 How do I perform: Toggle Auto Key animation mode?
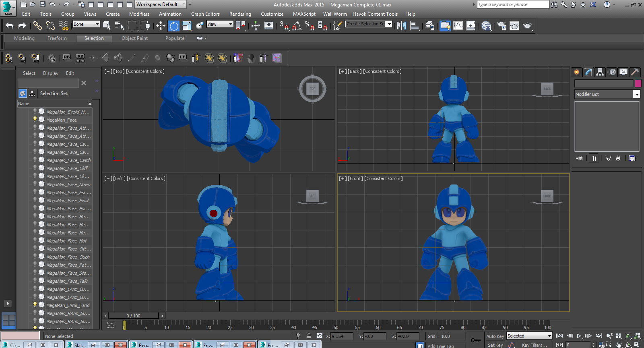[x=495, y=336]
